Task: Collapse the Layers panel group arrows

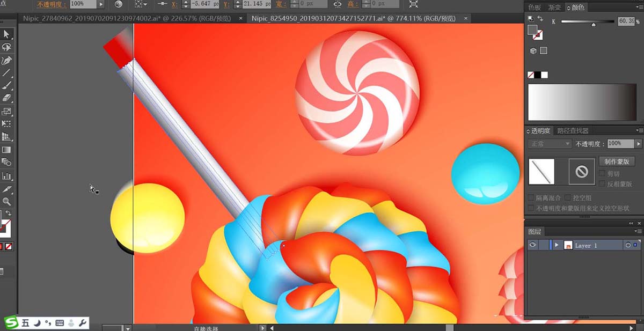Action: coord(632,223)
